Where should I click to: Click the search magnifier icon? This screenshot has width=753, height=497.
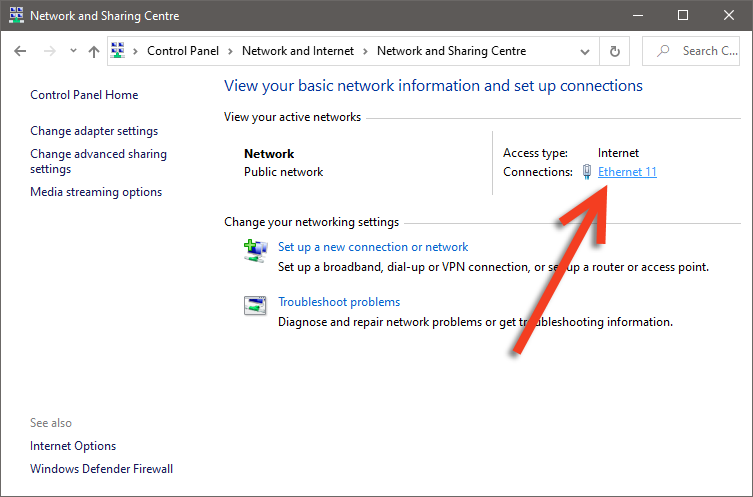point(663,50)
